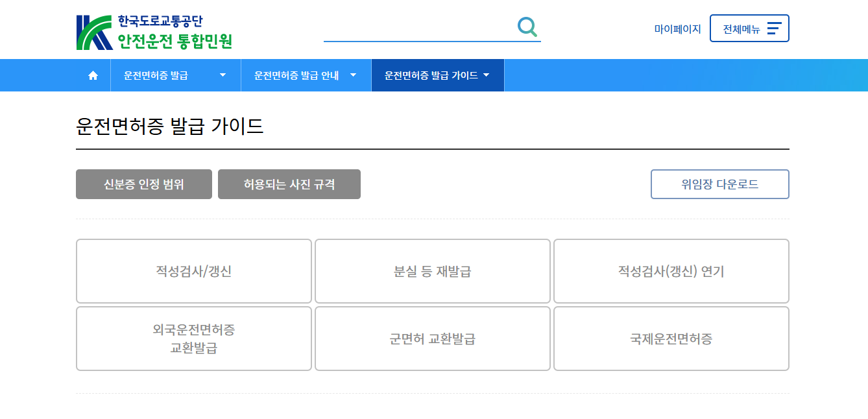
Task: Open the 전체메뉴 hamburger icon
Action: 774,28
